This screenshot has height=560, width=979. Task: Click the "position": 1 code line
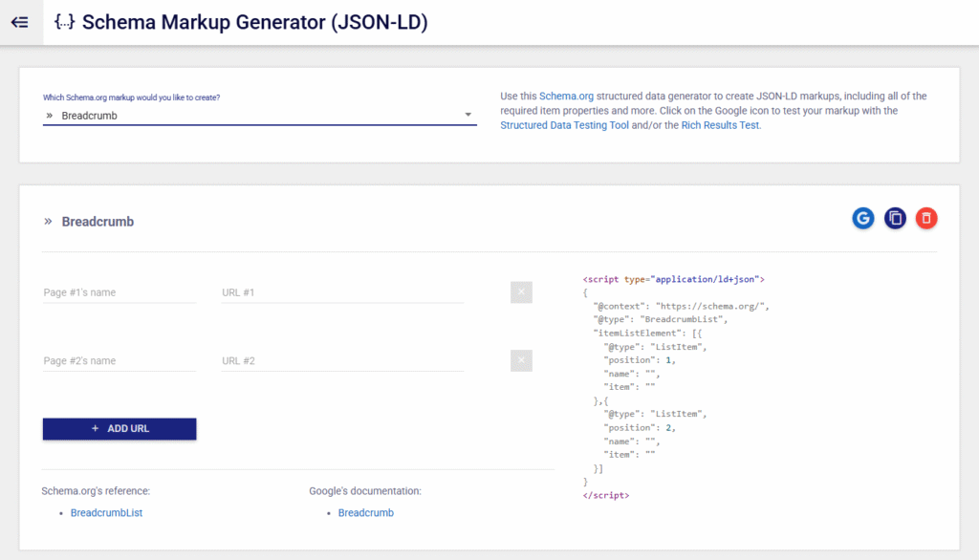point(640,359)
